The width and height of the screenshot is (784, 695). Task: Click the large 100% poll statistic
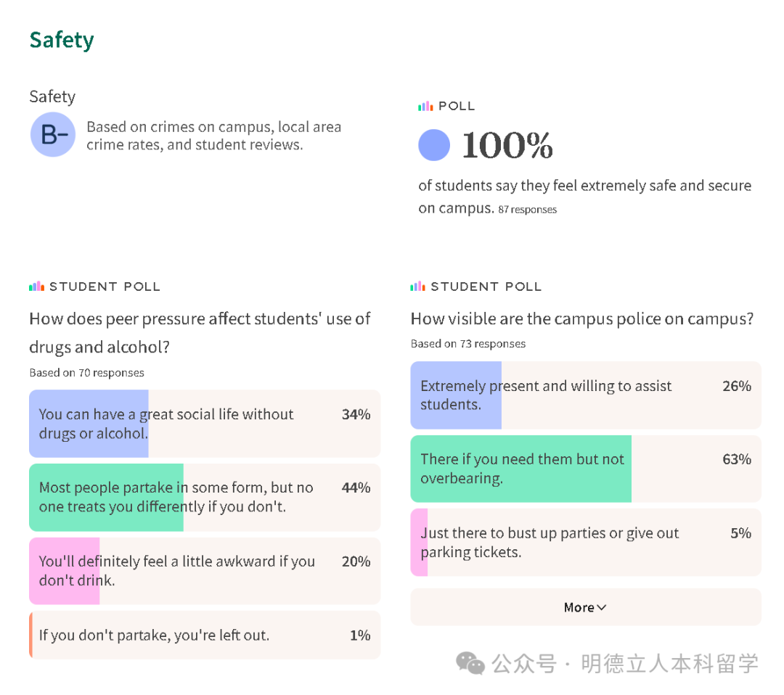click(507, 145)
